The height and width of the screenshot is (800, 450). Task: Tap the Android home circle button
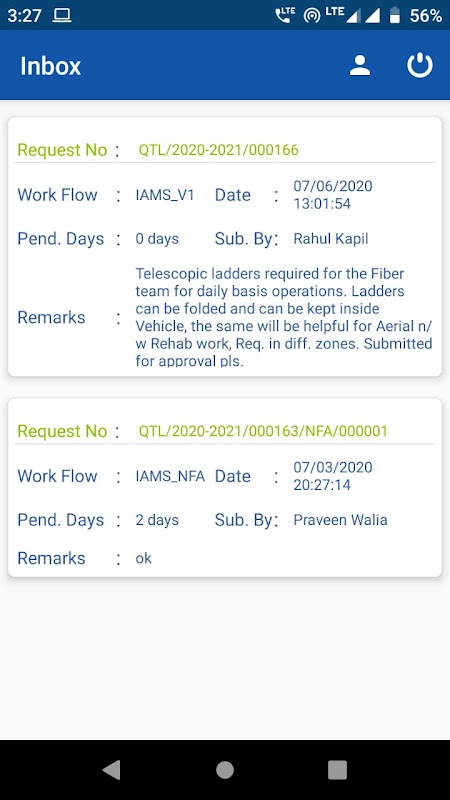pyautogui.click(x=224, y=770)
